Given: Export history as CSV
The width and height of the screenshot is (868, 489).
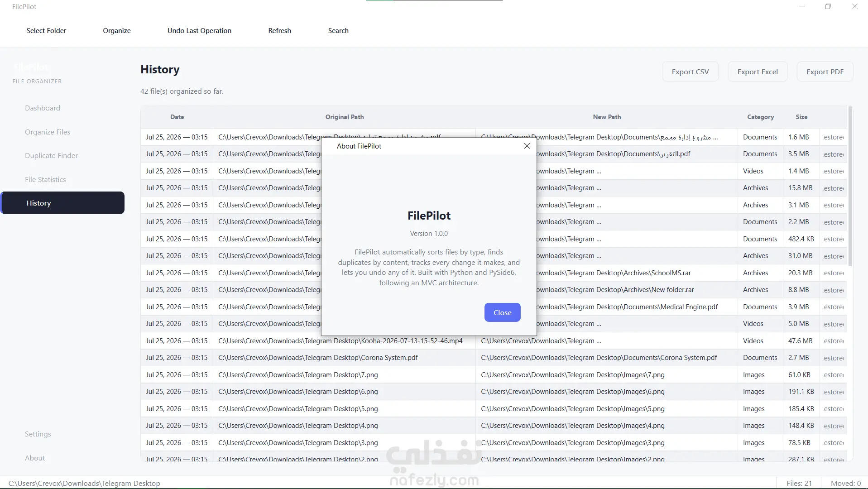Looking at the screenshot, I should (x=690, y=72).
